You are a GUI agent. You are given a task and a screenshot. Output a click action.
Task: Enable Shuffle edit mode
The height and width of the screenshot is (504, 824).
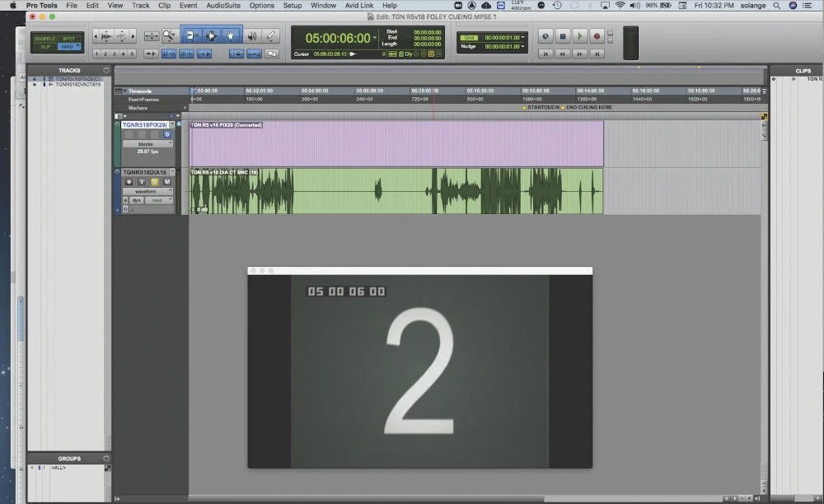point(45,39)
